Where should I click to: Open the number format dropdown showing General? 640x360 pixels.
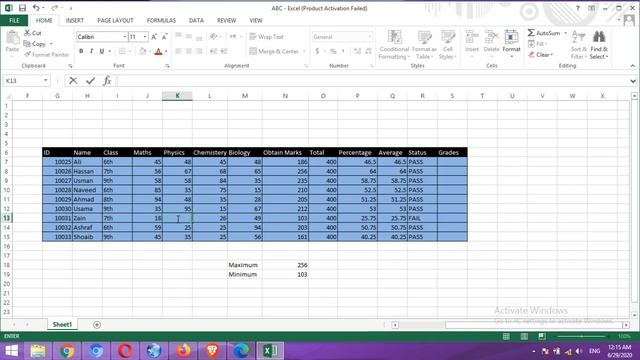pos(369,37)
